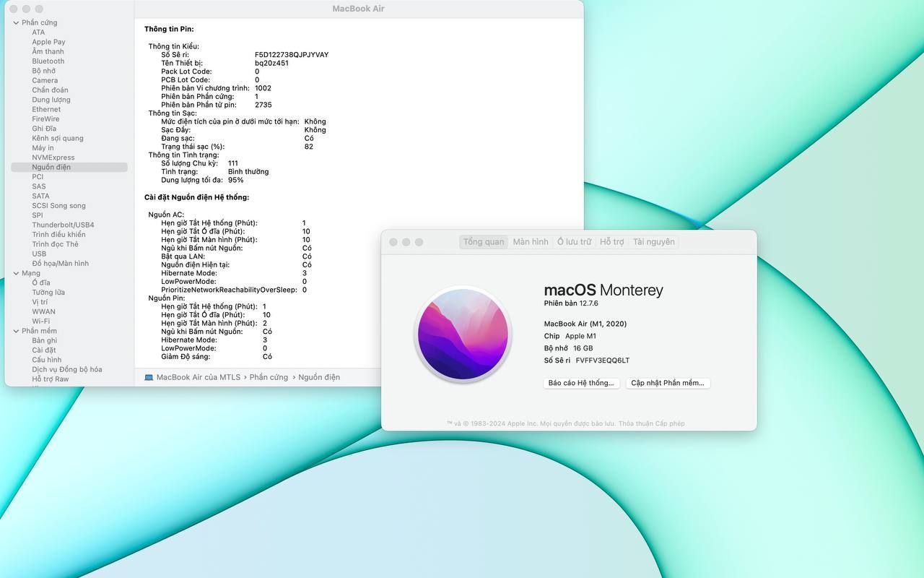924x578 pixels.
Task: Select Dung lượng in the sidebar
Action: point(51,100)
